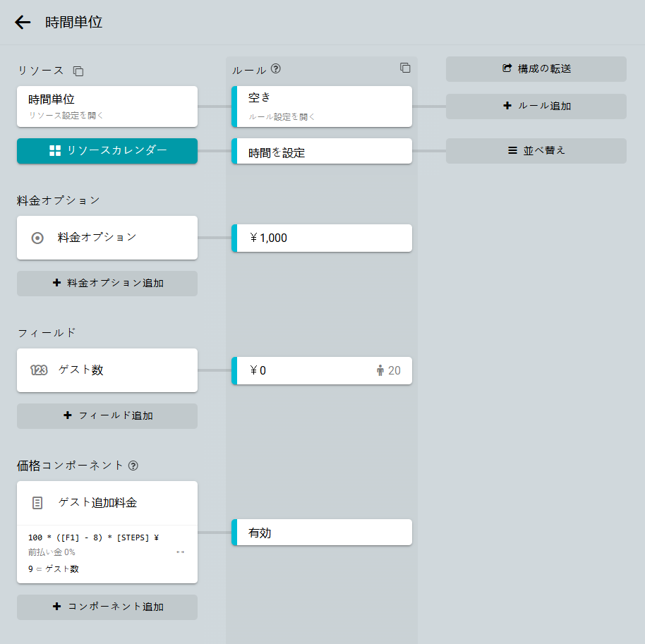Click フィールド追加 to add a field
Screen dimensions: 645x644
107,416
